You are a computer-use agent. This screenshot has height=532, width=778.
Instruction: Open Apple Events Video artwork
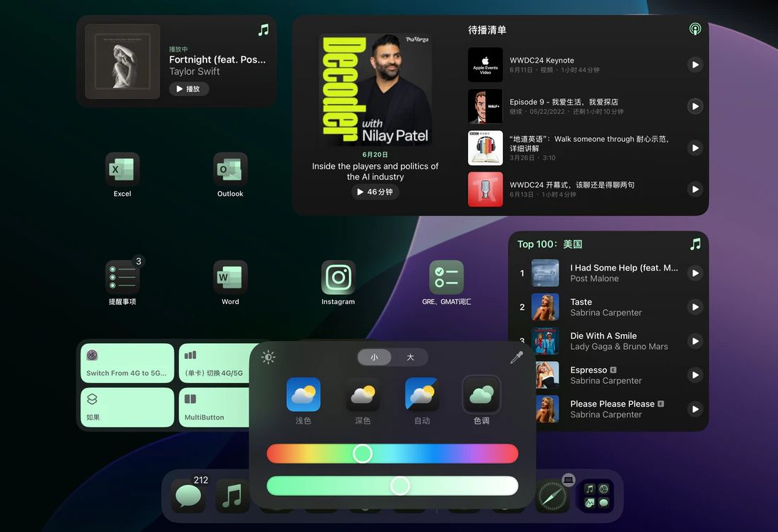coord(485,65)
